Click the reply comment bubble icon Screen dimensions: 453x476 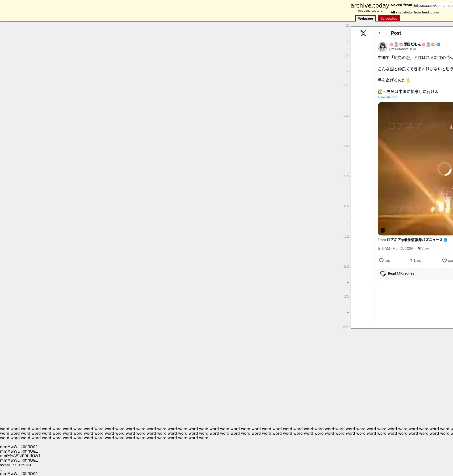click(x=381, y=260)
